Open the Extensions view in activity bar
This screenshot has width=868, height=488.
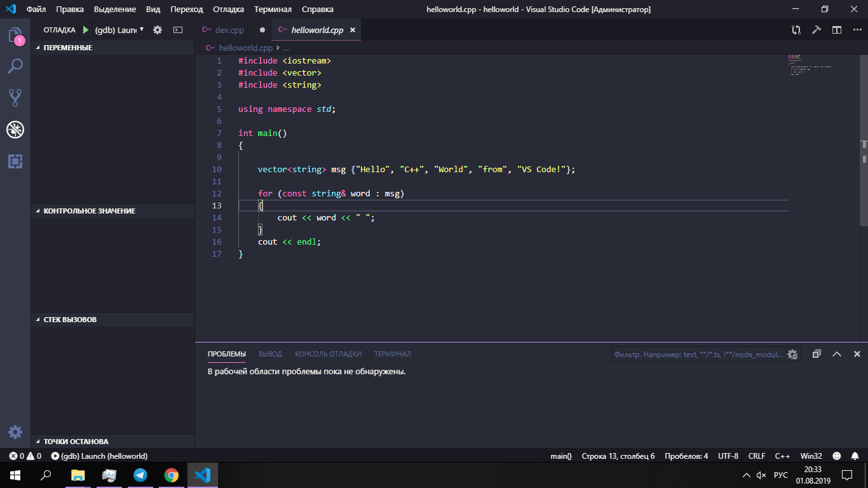pyautogui.click(x=15, y=161)
